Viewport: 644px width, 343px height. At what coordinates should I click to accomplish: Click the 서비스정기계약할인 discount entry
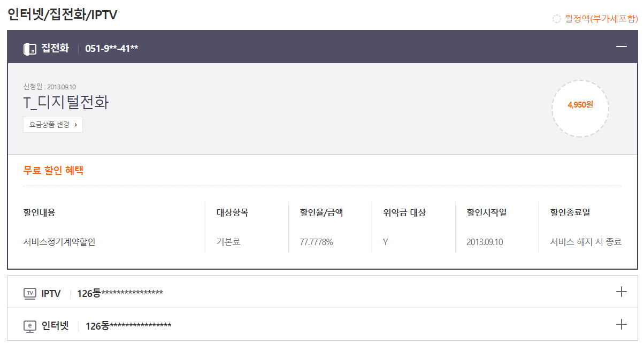pos(59,242)
